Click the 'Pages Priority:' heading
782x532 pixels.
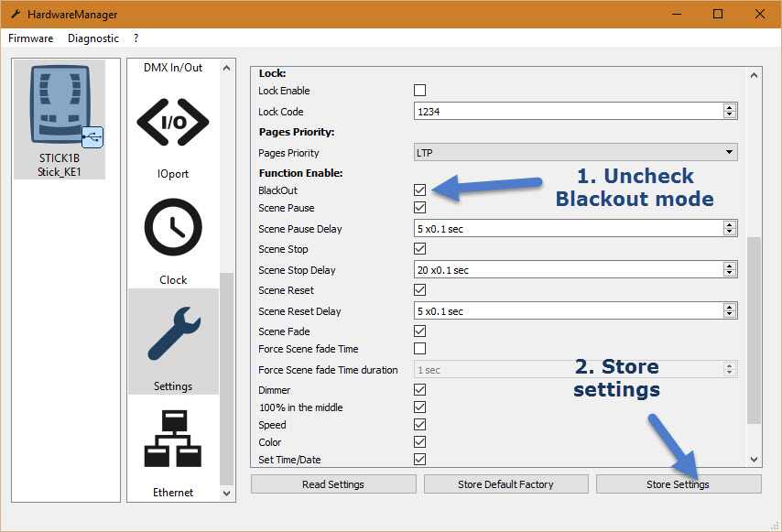tap(297, 132)
